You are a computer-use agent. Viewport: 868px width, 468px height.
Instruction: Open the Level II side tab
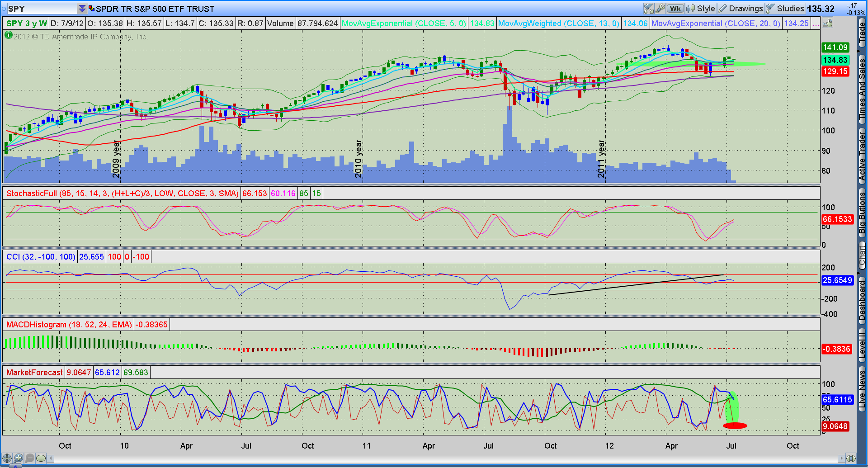862,345
